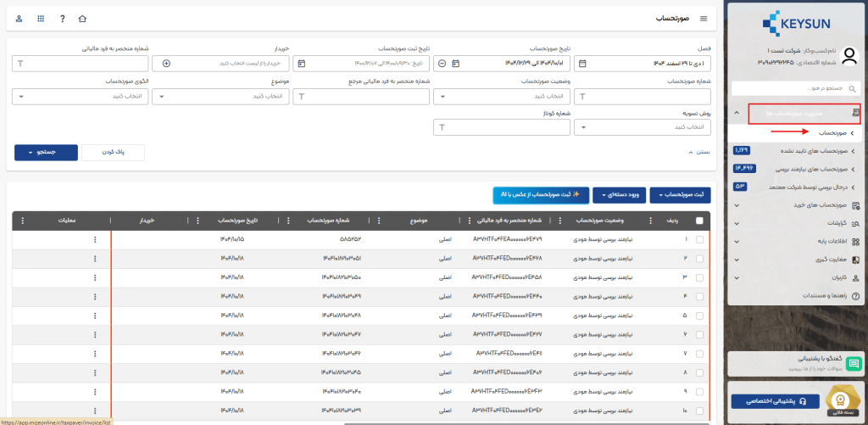Click the user profile icon in top bar

(x=19, y=18)
